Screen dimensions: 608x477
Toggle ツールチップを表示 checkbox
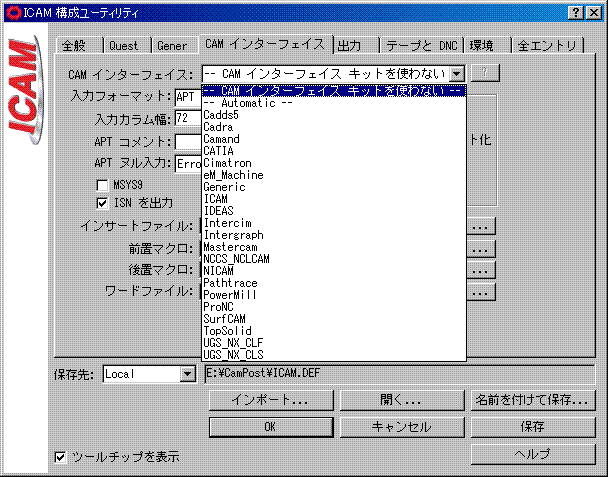[x=60, y=457]
